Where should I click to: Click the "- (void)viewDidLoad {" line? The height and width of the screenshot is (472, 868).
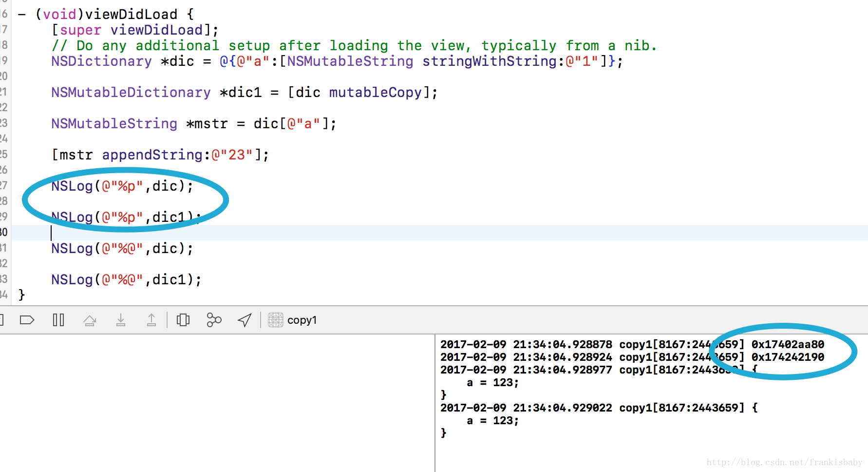(x=106, y=14)
